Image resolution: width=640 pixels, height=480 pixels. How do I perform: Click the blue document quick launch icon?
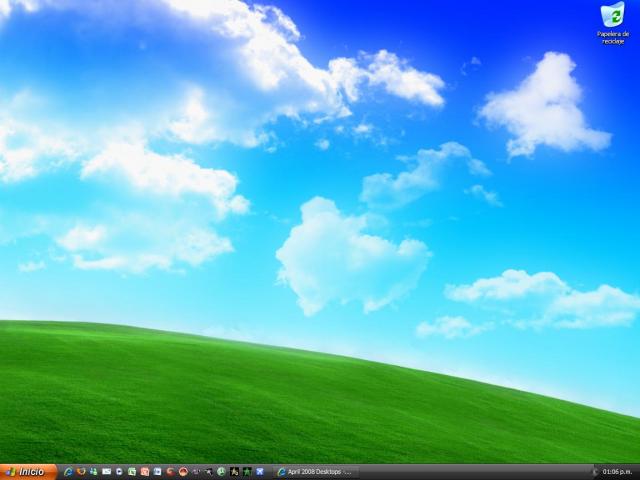point(157,472)
